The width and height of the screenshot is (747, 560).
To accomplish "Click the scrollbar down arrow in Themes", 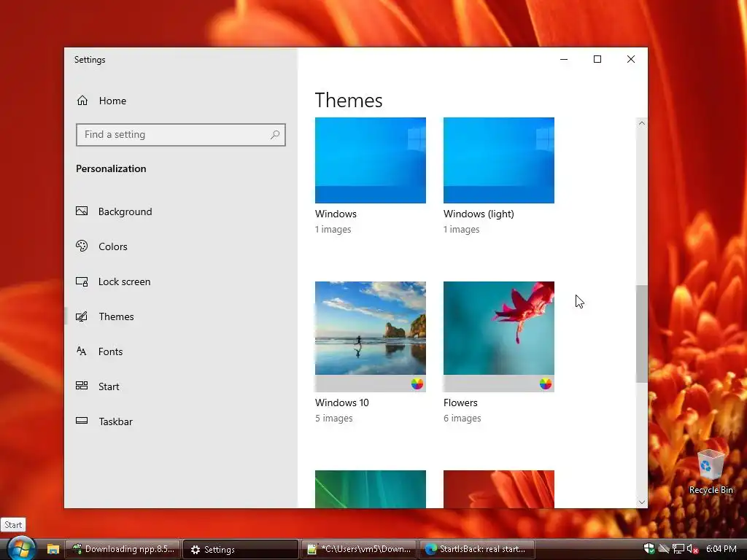I will click(x=642, y=502).
